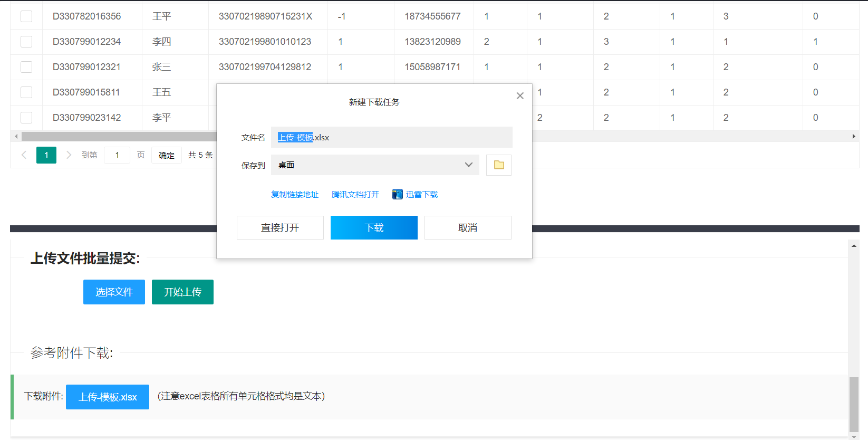This screenshot has width=868, height=440.
Task: Click the 参考附件下载 heading
Action: (72, 353)
